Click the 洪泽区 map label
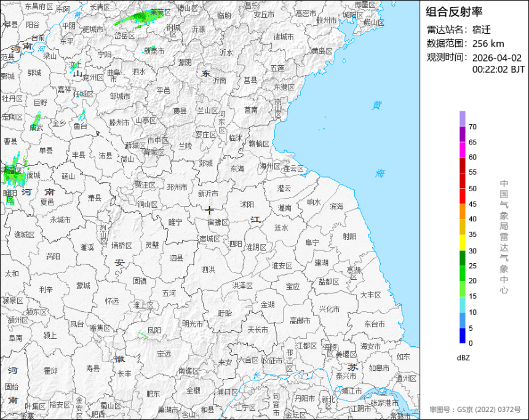The height and width of the screenshot is (420, 529). coord(242,285)
